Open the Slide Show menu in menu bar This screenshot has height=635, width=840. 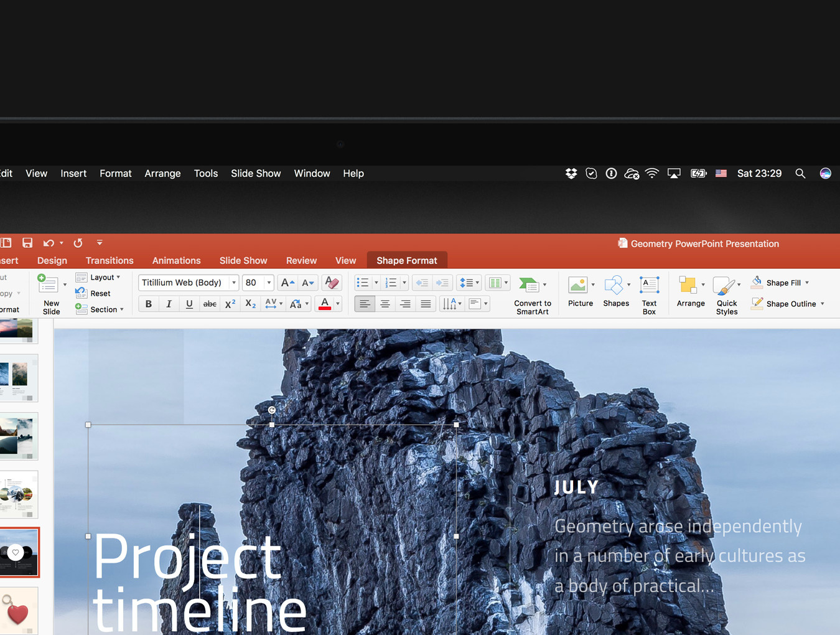(256, 173)
